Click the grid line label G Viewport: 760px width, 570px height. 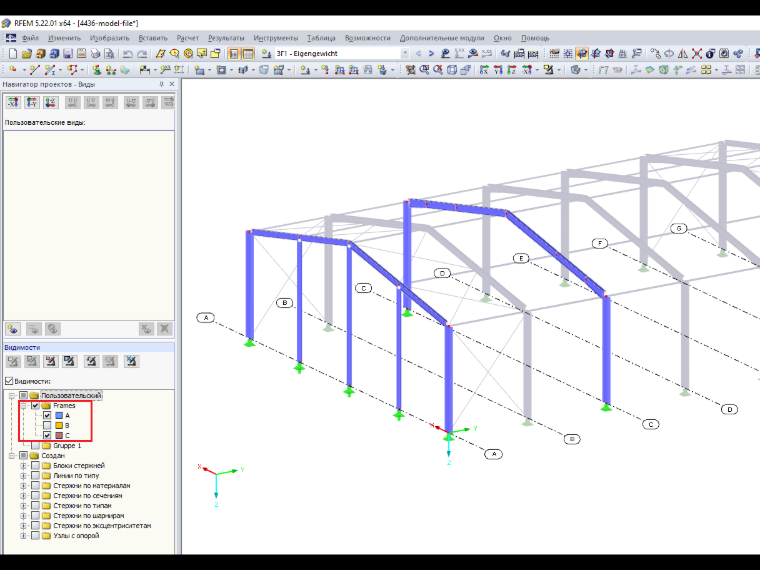(x=679, y=228)
